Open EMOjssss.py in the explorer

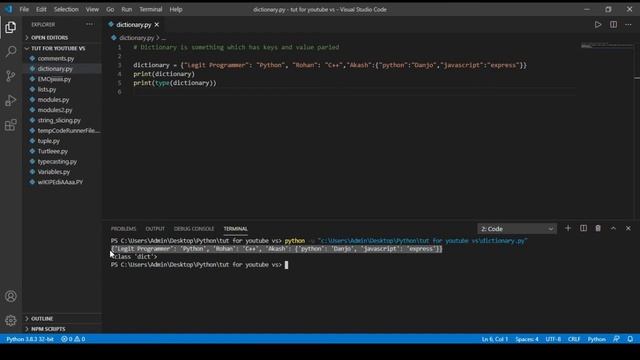[54, 79]
